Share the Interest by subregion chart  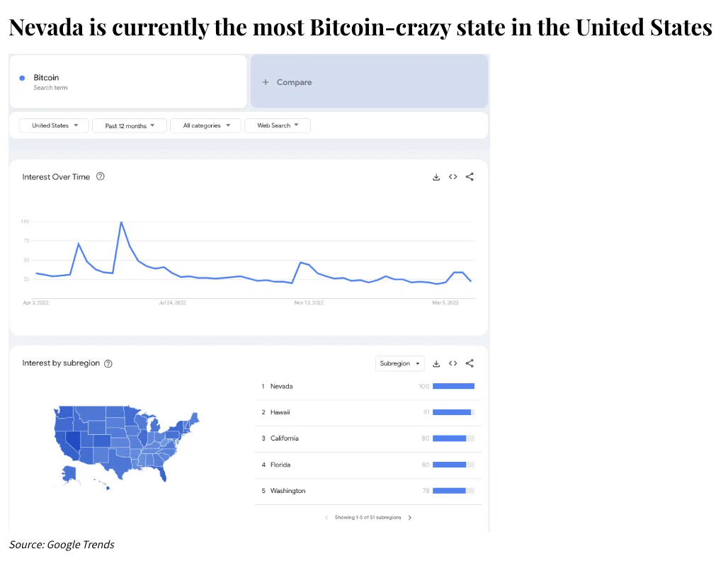[470, 363]
